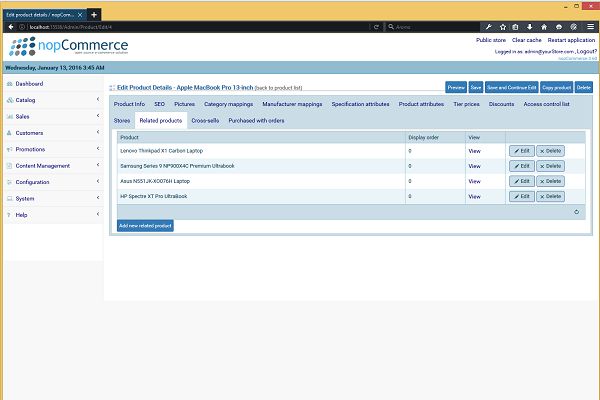The image size is (600, 400).
Task: Reload the page with the refresh icon
Action: (x=376, y=27)
